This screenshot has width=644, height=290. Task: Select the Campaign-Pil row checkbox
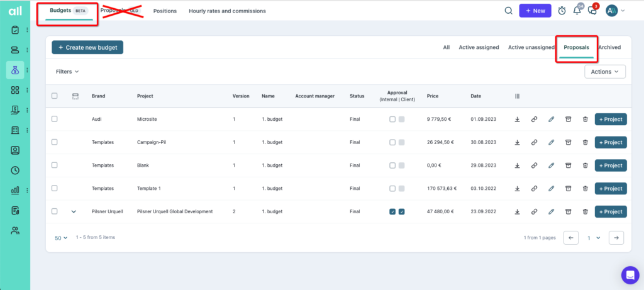point(54,142)
